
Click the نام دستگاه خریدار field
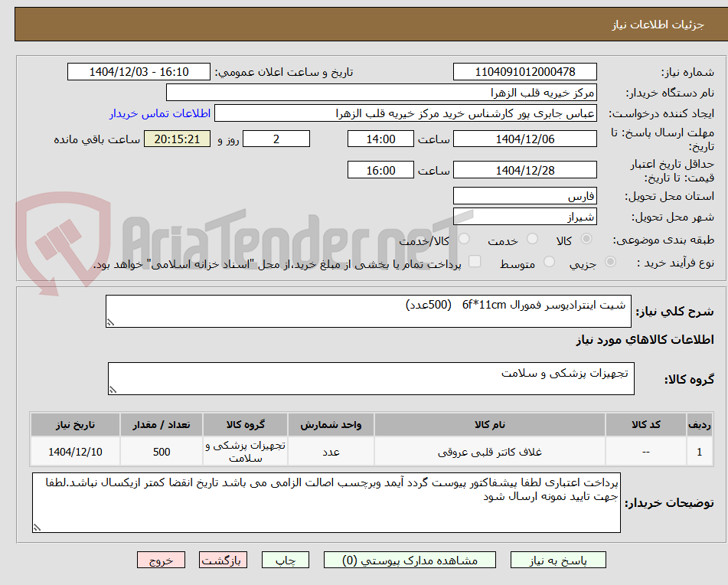pos(381,93)
